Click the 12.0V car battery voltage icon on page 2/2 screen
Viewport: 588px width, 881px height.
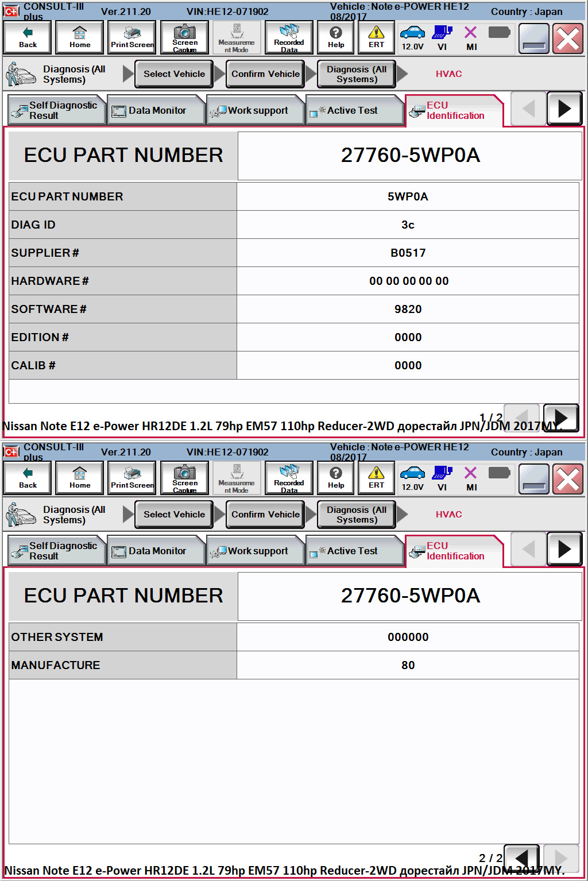tap(412, 478)
